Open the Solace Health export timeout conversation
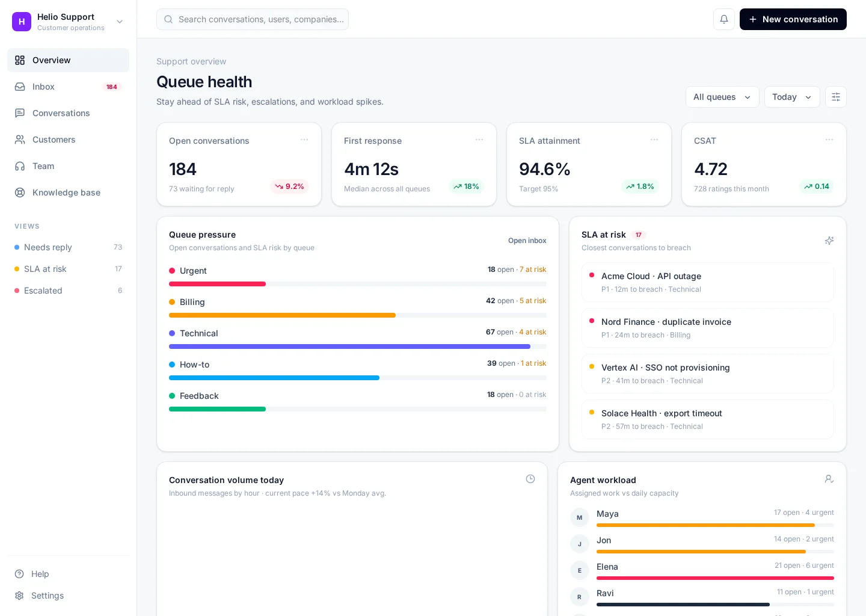The height and width of the screenshot is (616, 866). point(708,419)
